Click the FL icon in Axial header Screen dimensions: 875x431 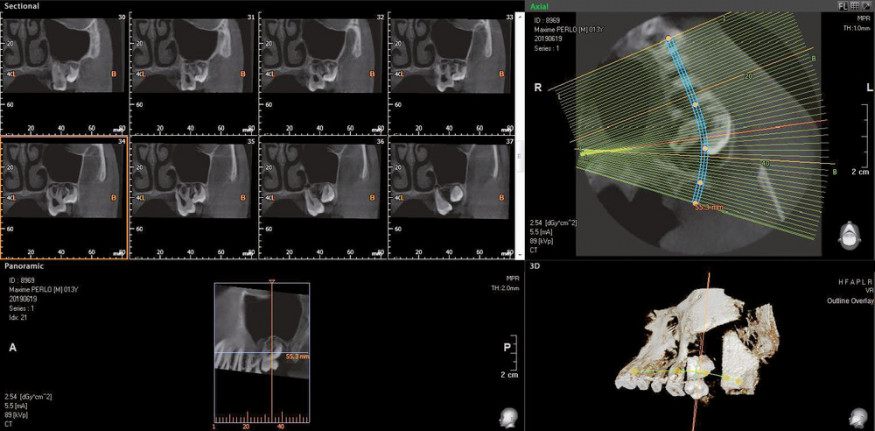tap(844, 6)
